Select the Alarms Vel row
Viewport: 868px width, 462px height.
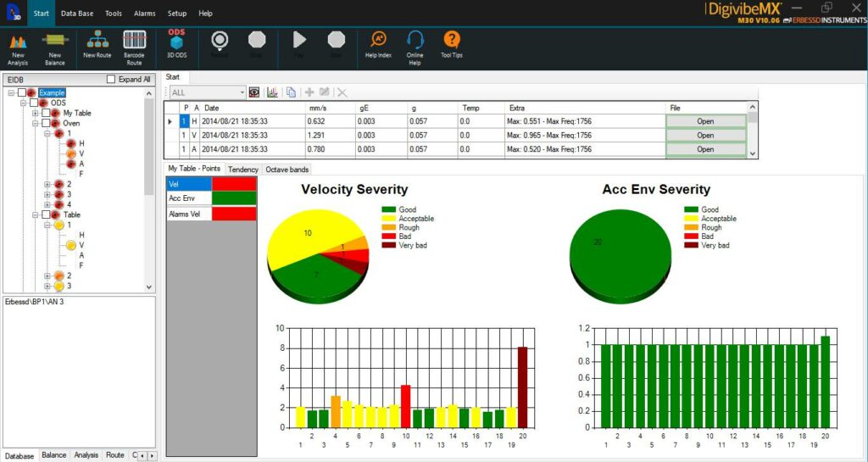189,214
